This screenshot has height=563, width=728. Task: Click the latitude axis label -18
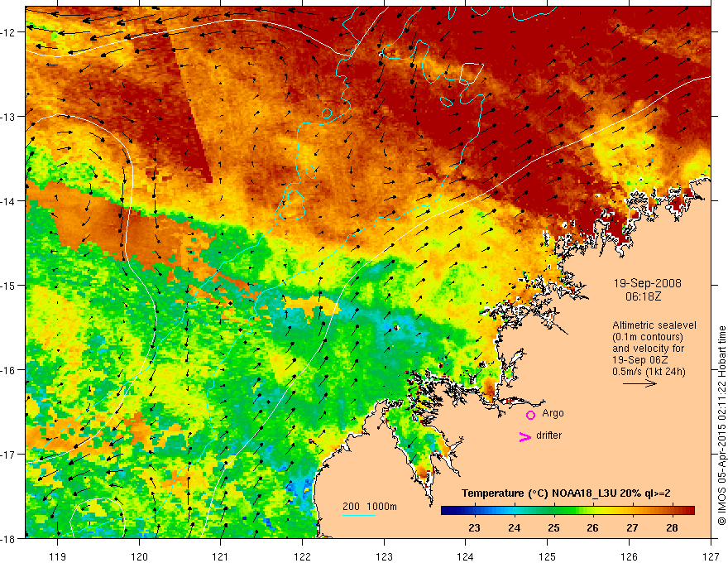pos(8,538)
